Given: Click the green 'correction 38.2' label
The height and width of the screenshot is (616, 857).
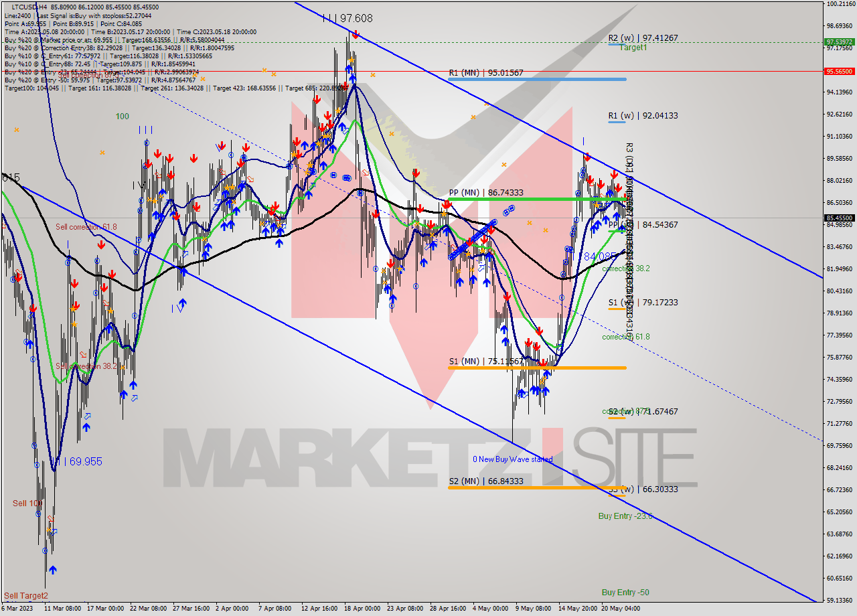Looking at the screenshot, I should pos(625,268).
